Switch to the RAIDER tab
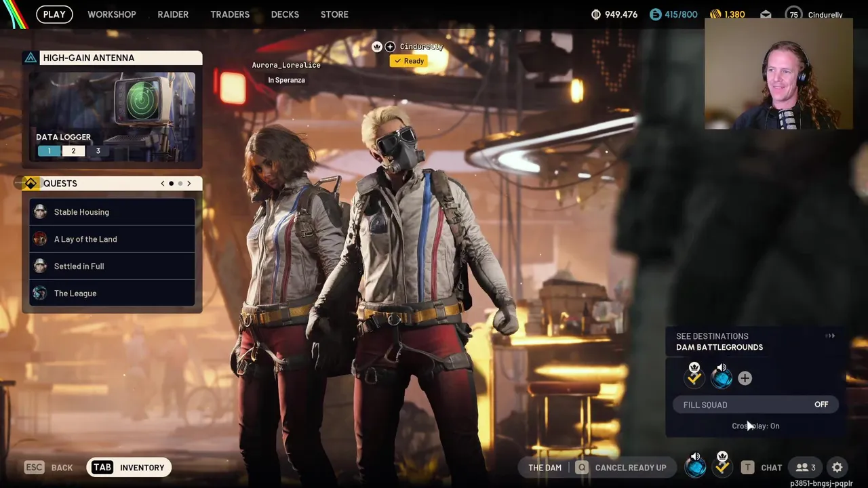 click(173, 14)
